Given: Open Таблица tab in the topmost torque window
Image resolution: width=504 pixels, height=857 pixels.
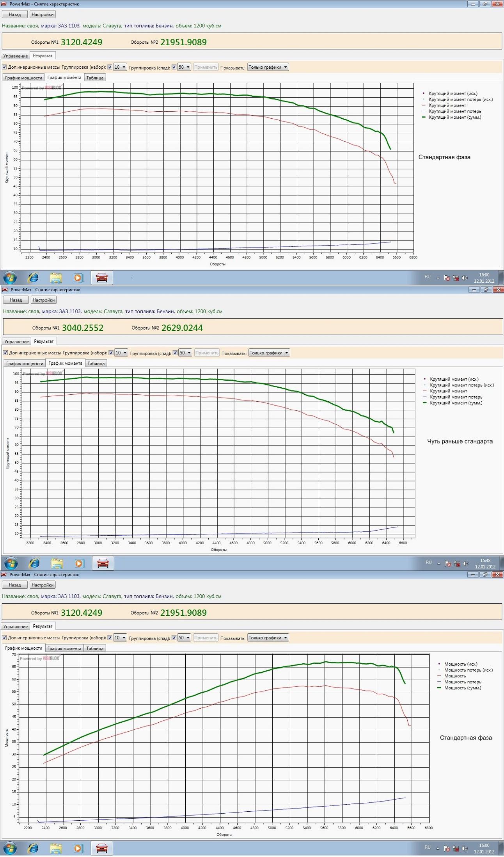Looking at the screenshot, I should [x=95, y=78].
